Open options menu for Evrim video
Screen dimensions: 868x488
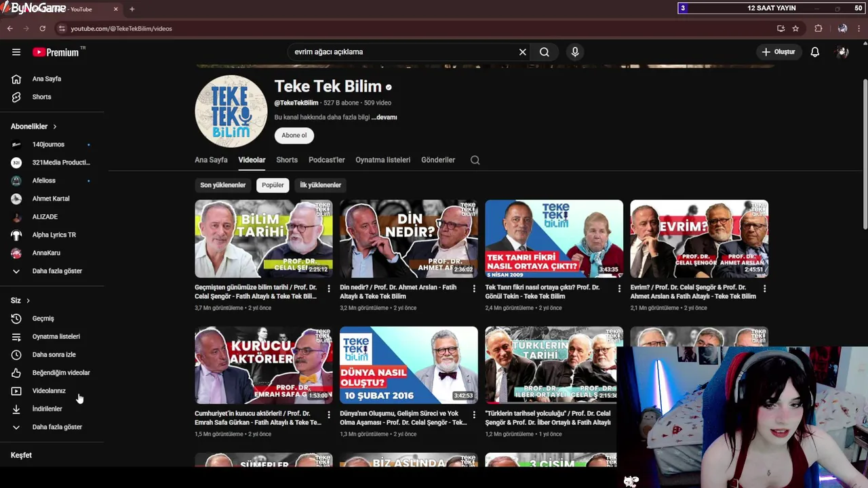(764, 289)
